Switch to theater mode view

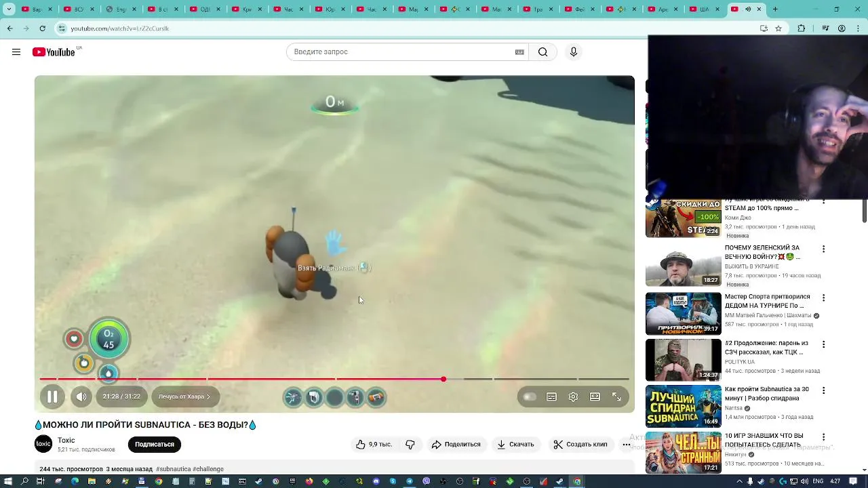coord(595,397)
